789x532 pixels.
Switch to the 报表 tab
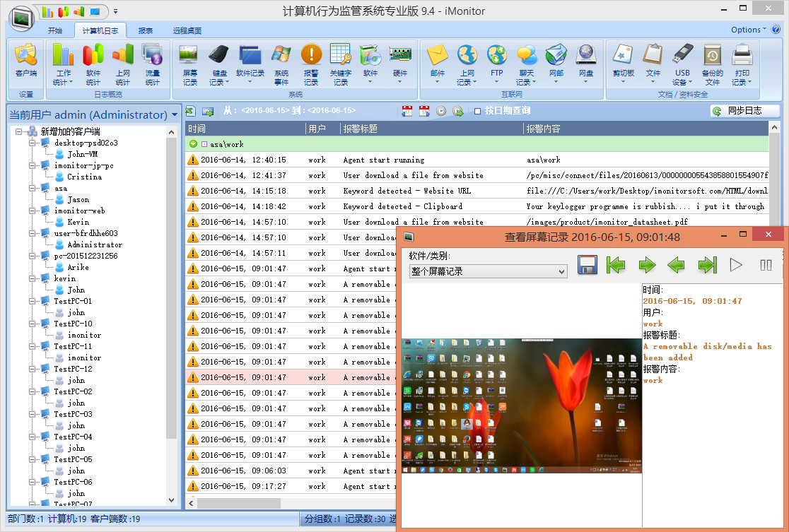[146, 30]
